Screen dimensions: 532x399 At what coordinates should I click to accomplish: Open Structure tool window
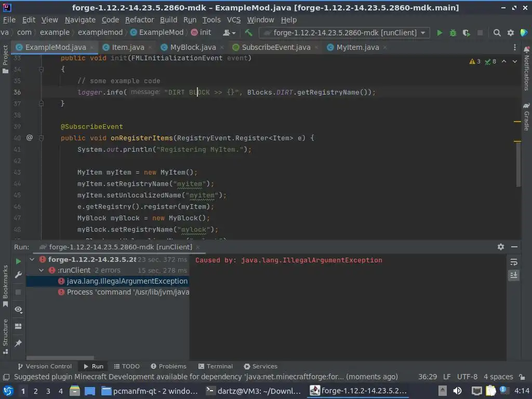point(5,336)
